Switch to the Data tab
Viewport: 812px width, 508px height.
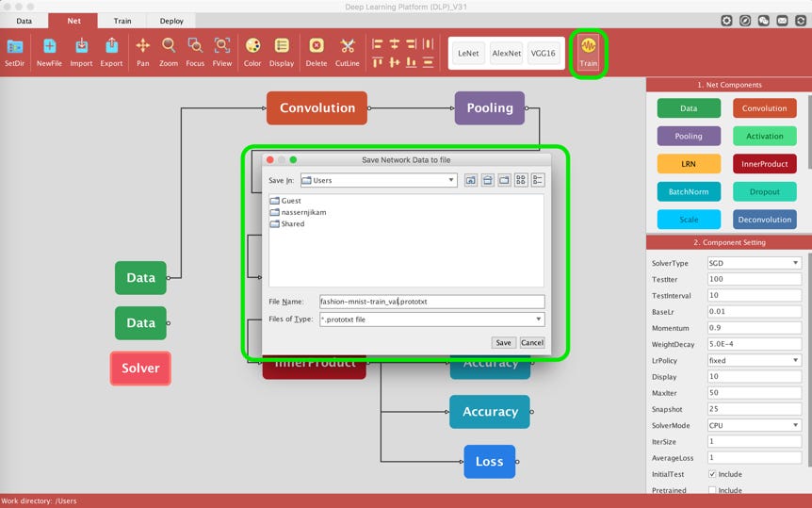click(x=24, y=21)
